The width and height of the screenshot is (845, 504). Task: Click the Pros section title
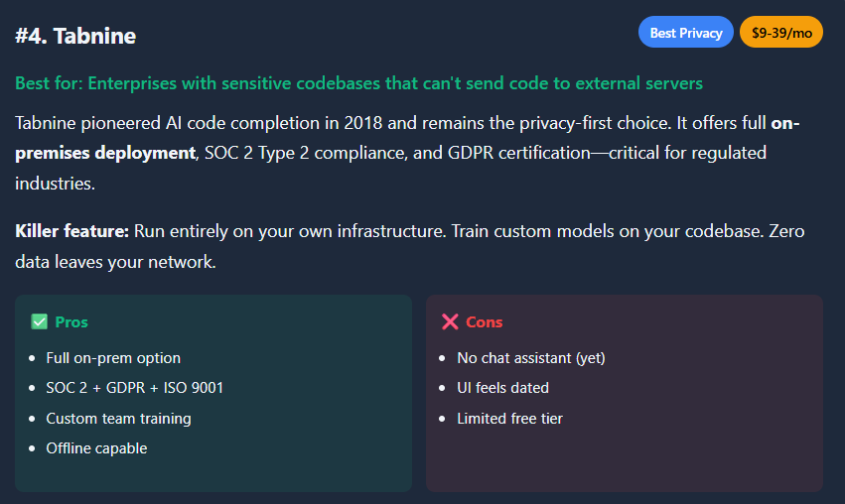coord(71,321)
